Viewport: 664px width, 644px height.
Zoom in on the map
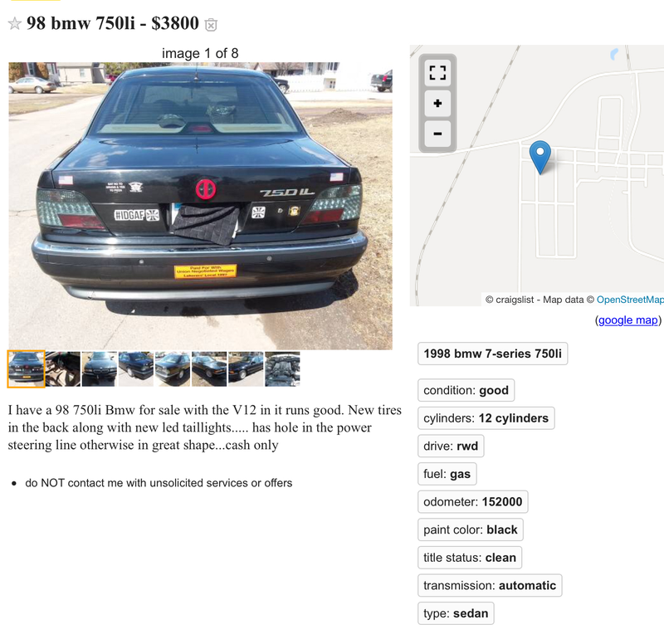(437, 103)
